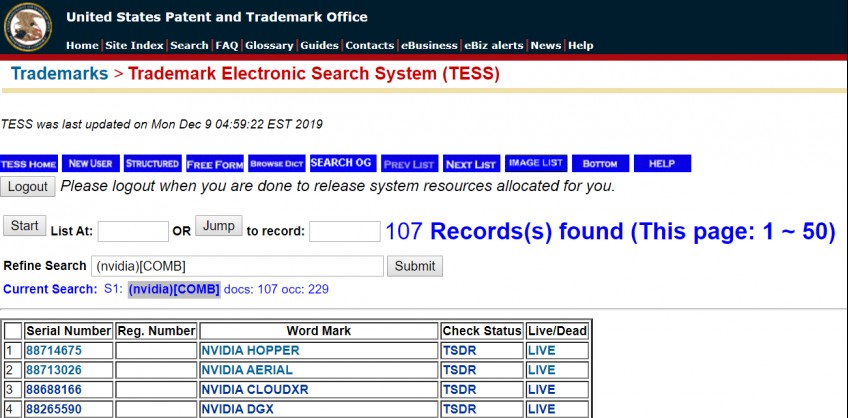Open the Free Form search button
Viewport: 848px width, 418px height.
point(215,164)
